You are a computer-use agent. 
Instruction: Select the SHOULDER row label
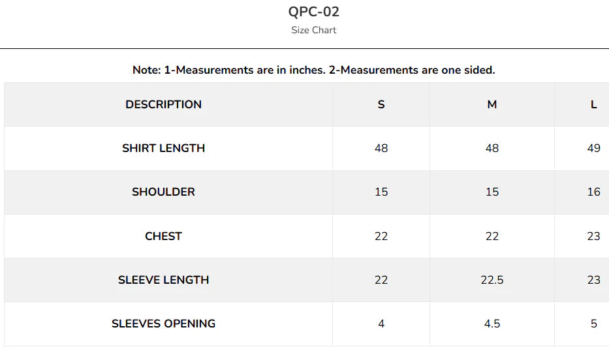pyautogui.click(x=164, y=192)
